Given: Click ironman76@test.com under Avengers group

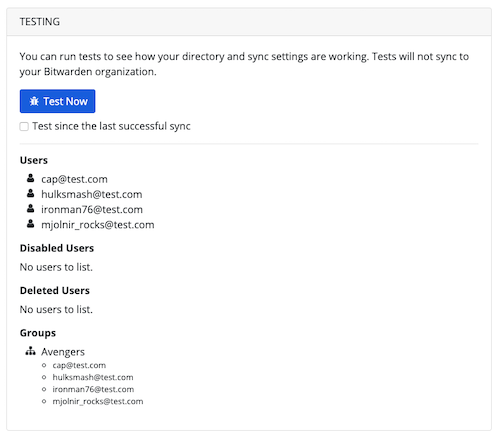Looking at the screenshot, I should click(93, 389).
